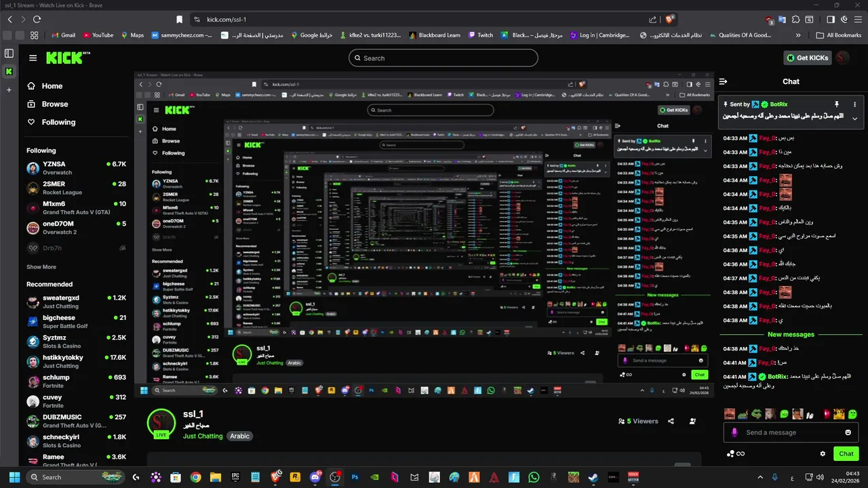Open YZNSA's Overwatch stream
The height and width of the screenshot is (488, 868).
point(76,168)
